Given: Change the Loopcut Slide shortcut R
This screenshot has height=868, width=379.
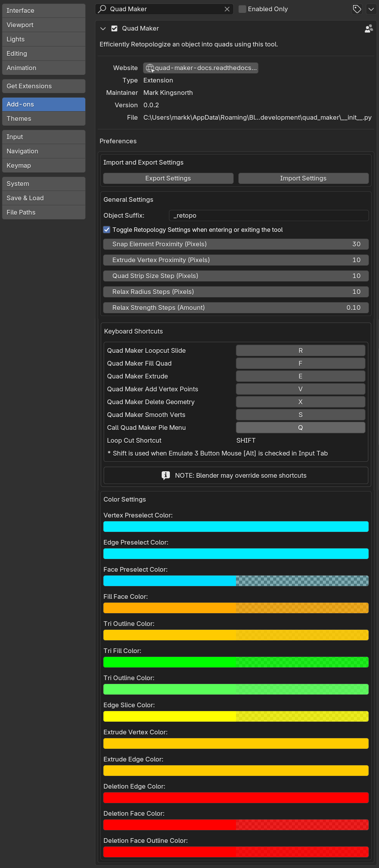Looking at the screenshot, I should coord(301,351).
